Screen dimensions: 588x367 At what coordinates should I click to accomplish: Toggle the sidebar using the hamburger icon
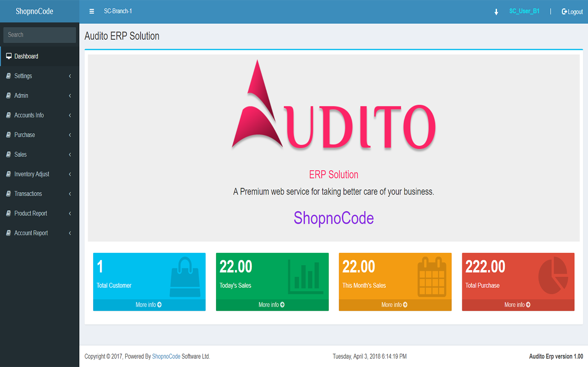92,11
